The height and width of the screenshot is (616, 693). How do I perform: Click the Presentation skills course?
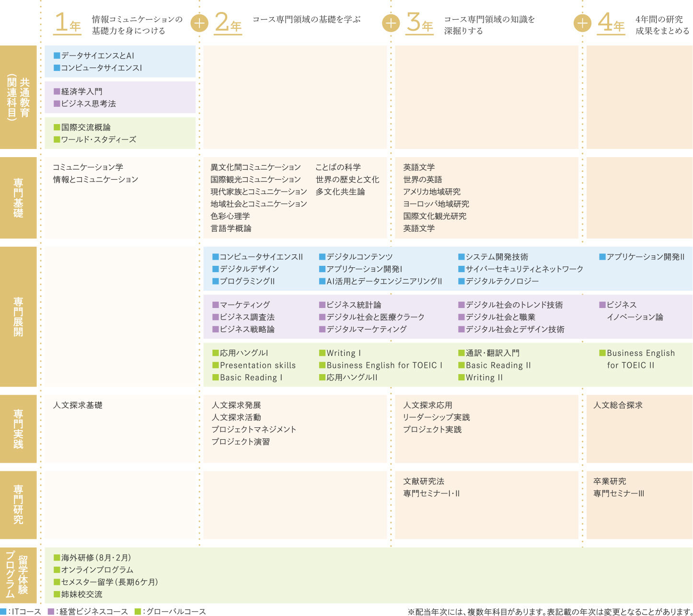coord(258,365)
